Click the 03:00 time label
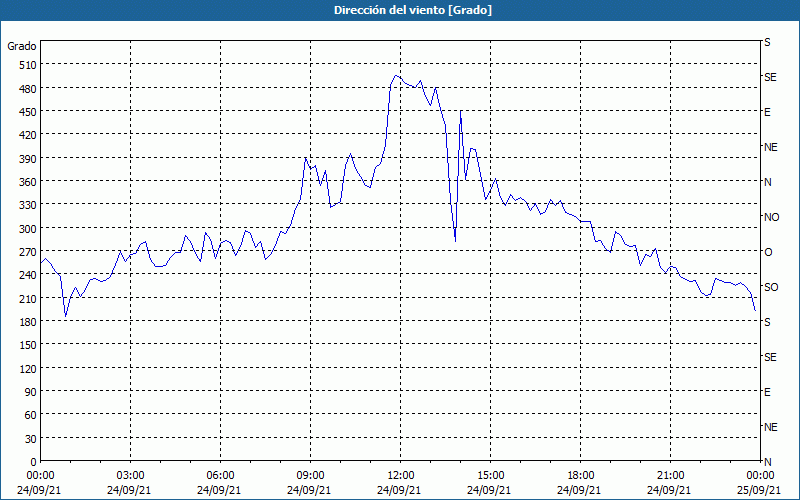The width and height of the screenshot is (800, 500). tap(131, 476)
